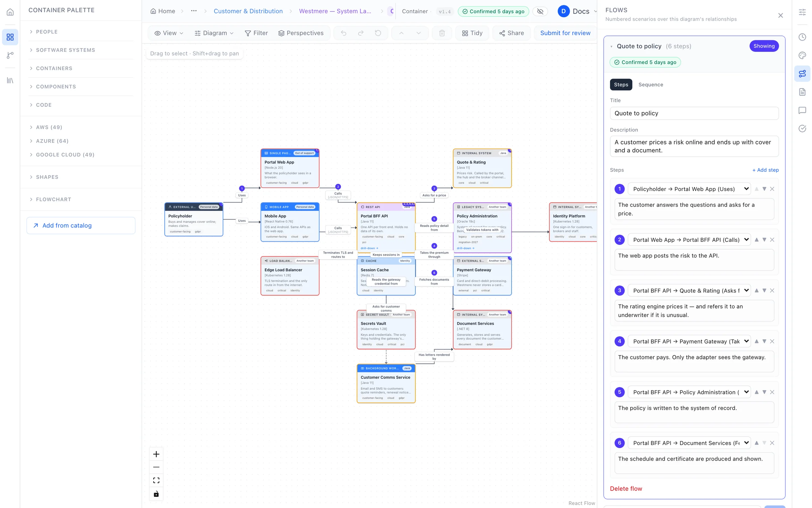This screenshot has height=508, width=812.
Task: Click the reset rotate icon
Action: [378, 33]
